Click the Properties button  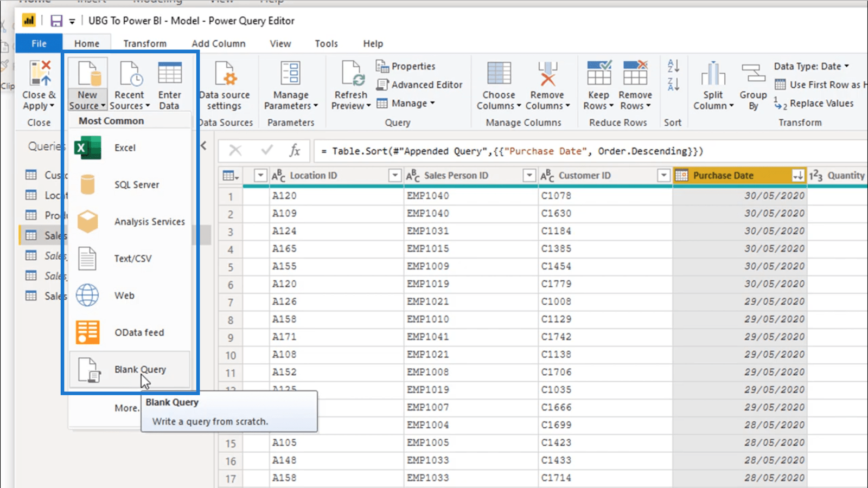coord(406,66)
